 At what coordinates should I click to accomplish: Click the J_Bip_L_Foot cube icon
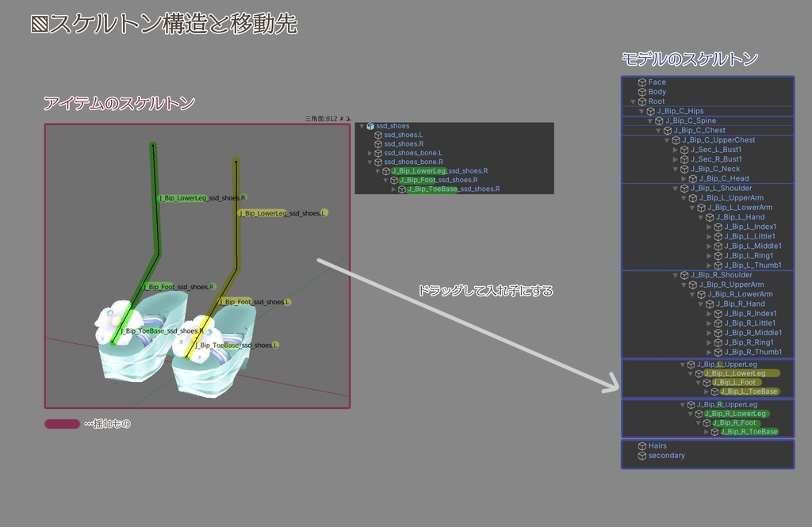707,383
